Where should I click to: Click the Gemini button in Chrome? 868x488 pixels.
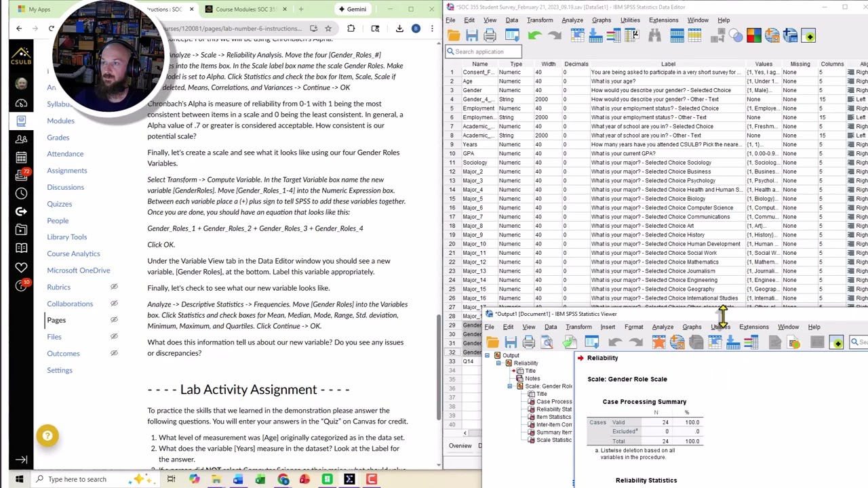click(x=353, y=9)
